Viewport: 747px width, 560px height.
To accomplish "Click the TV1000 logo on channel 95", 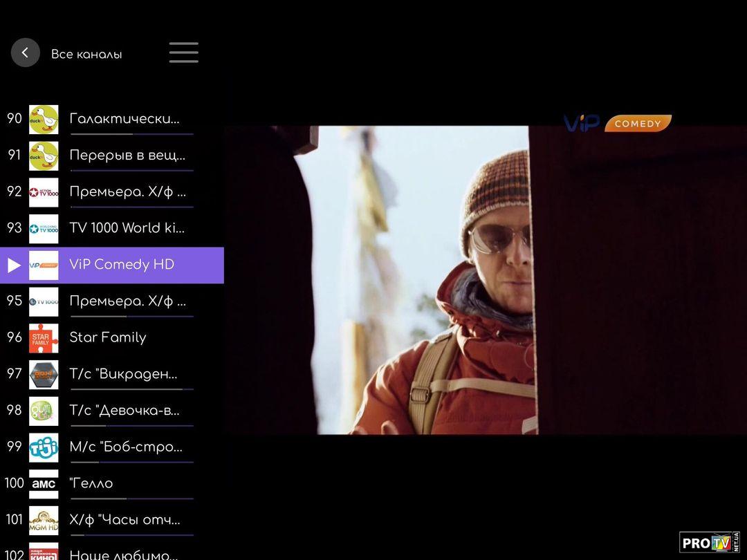I will 44,301.
